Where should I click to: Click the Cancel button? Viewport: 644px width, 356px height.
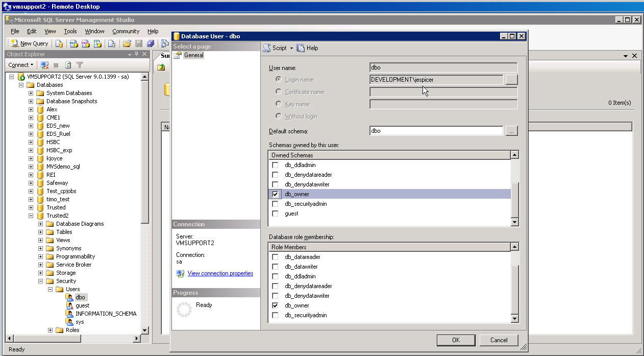(x=499, y=340)
